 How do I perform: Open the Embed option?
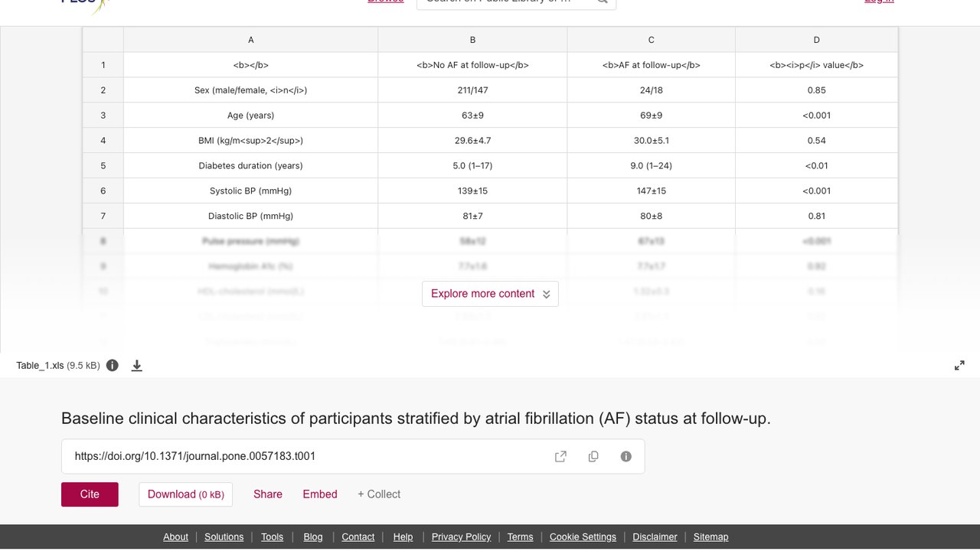320,494
